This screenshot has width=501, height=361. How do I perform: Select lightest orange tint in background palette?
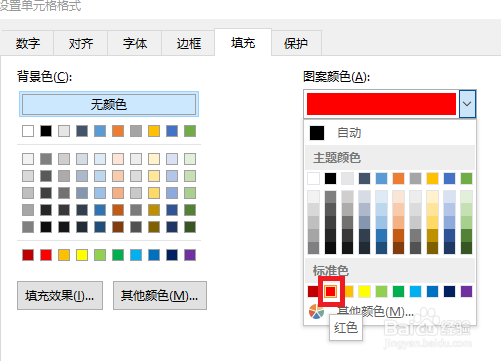coord(118,159)
